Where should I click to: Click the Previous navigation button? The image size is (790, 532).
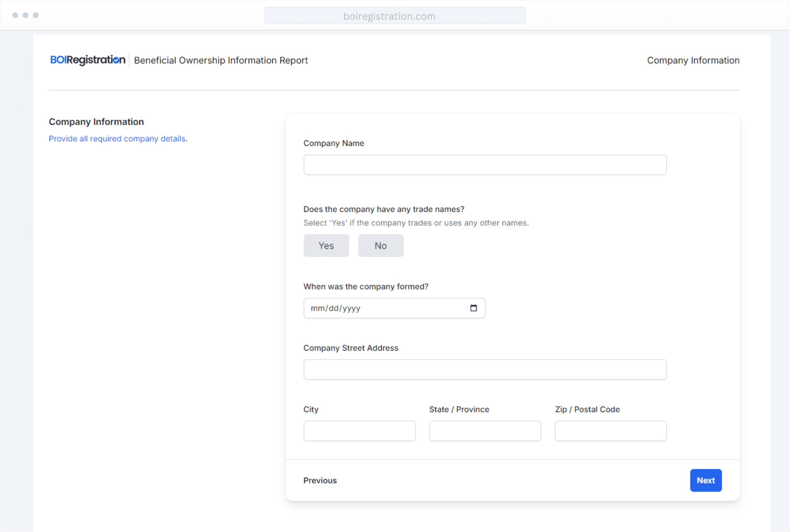[x=320, y=480]
